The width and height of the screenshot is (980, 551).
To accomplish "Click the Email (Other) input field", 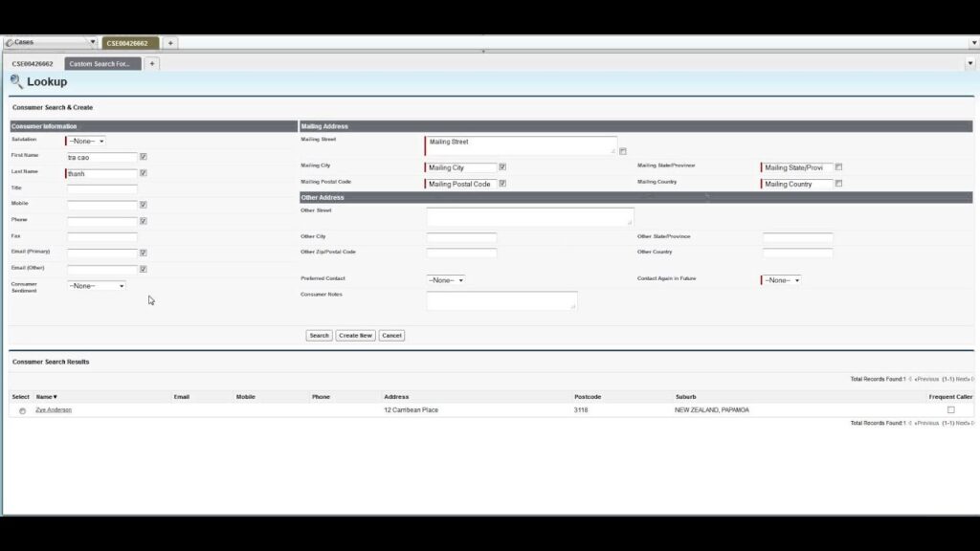I will [x=101, y=269].
